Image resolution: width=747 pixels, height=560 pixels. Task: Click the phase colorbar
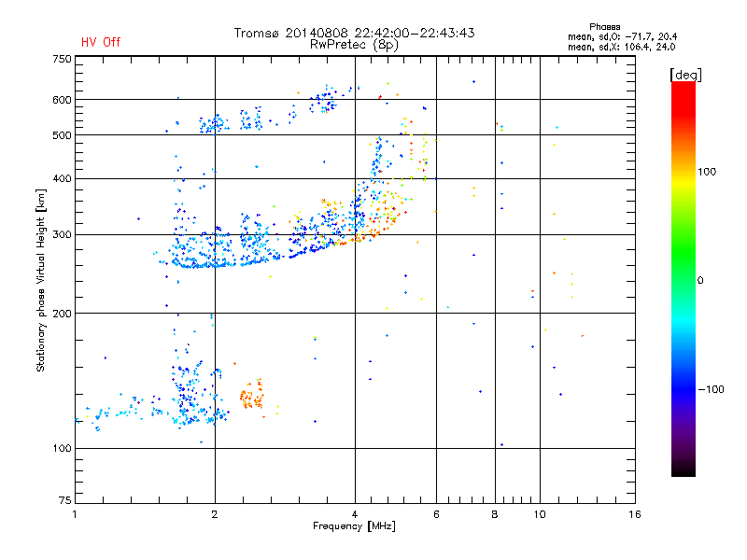684,278
